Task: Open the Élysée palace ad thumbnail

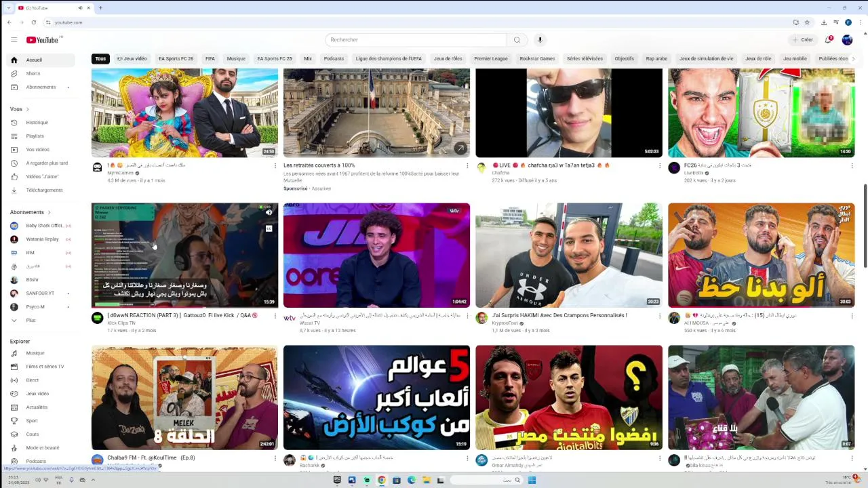Action: [376, 113]
